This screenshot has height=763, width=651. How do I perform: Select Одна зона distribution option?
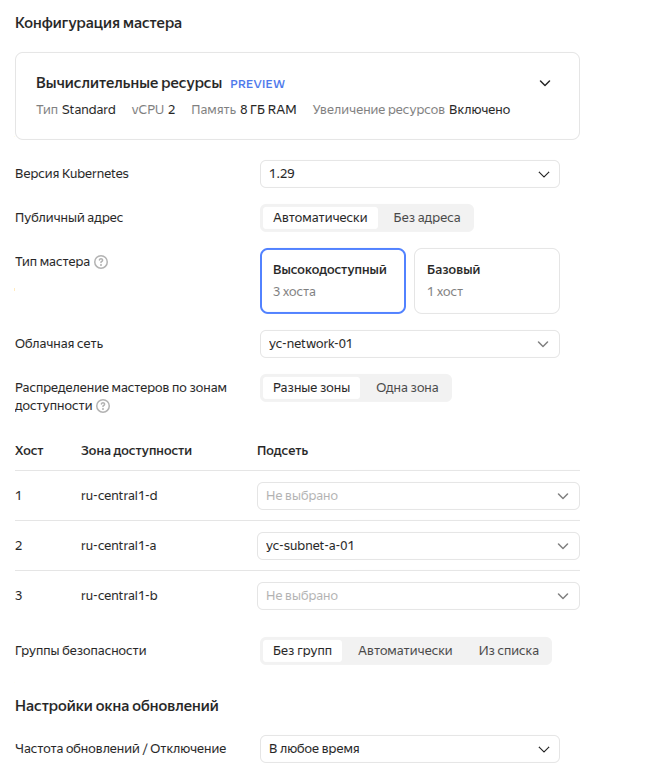coord(406,388)
